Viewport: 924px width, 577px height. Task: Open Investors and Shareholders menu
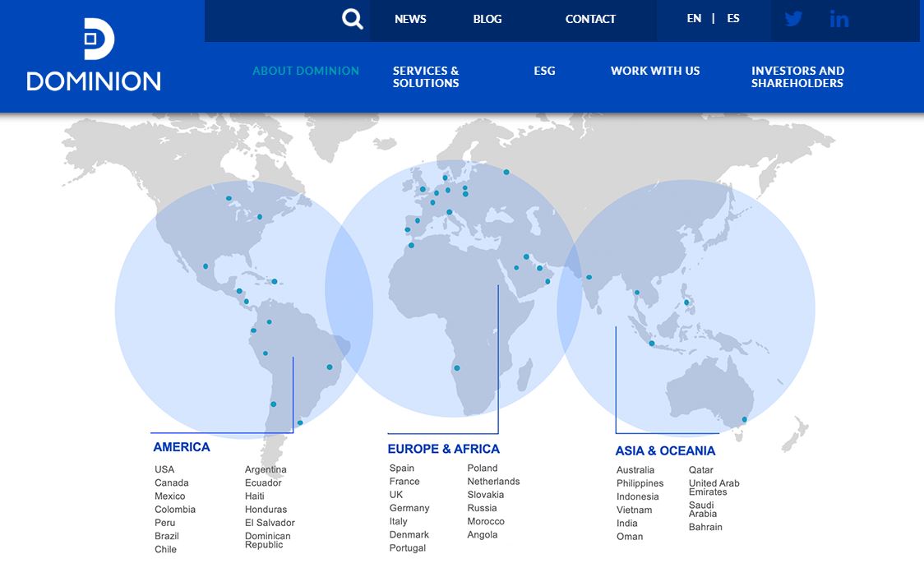pos(798,76)
